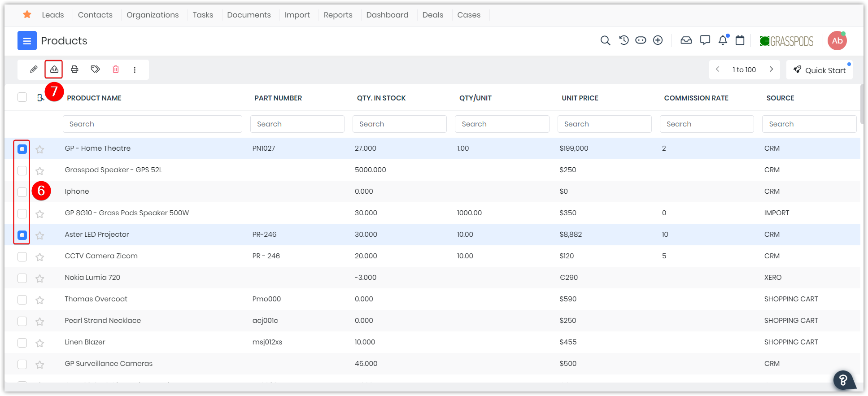Focus the Source search field
The width and height of the screenshot is (868, 396).
click(x=809, y=124)
